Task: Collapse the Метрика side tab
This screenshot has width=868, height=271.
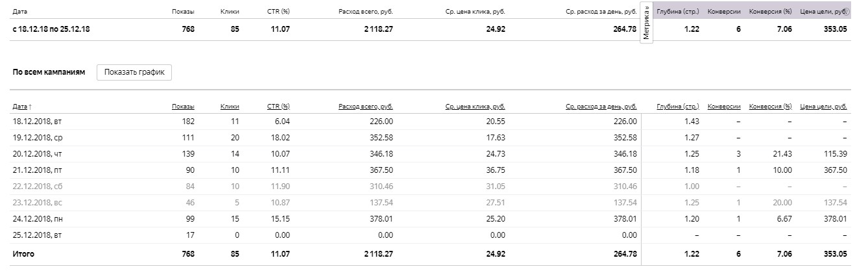Action: click(x=646, y=22)
